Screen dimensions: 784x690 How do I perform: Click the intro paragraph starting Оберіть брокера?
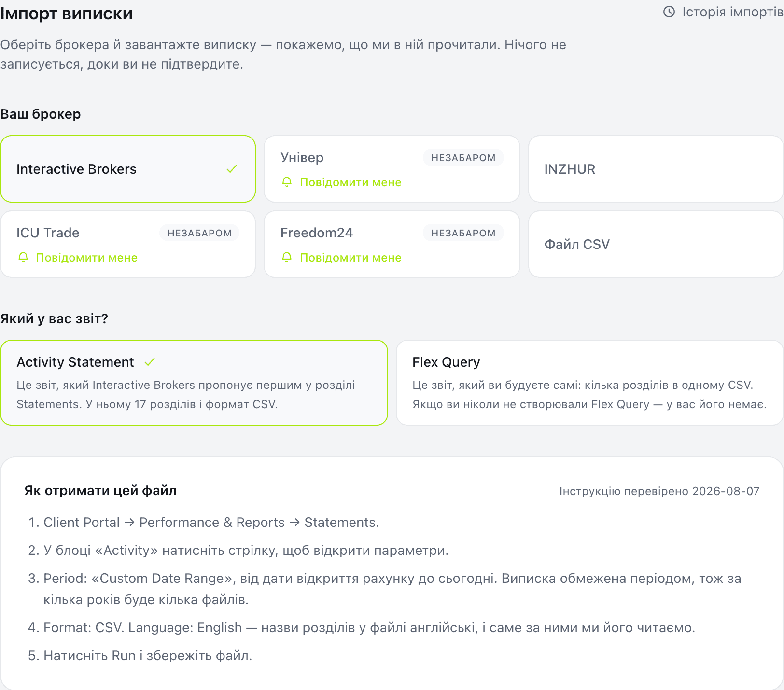pos(283,55)
